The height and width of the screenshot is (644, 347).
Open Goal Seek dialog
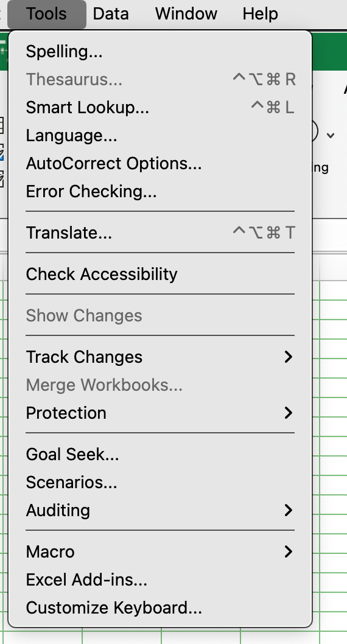(x=160, y=454)
